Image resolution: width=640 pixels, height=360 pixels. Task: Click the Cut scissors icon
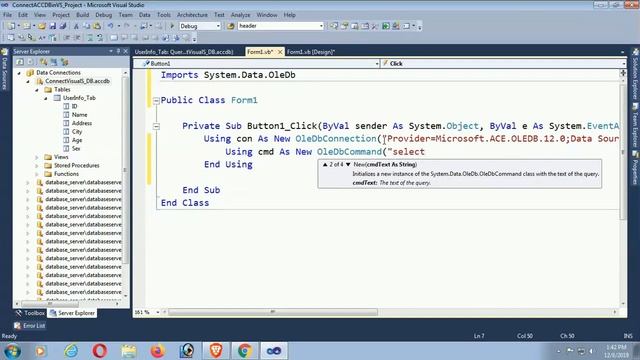point(76,26)
